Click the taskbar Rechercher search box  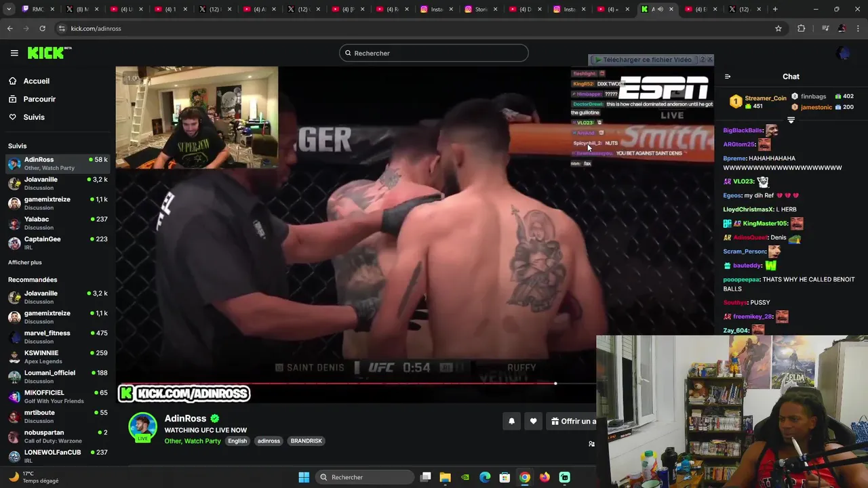(x=363, y=477)
